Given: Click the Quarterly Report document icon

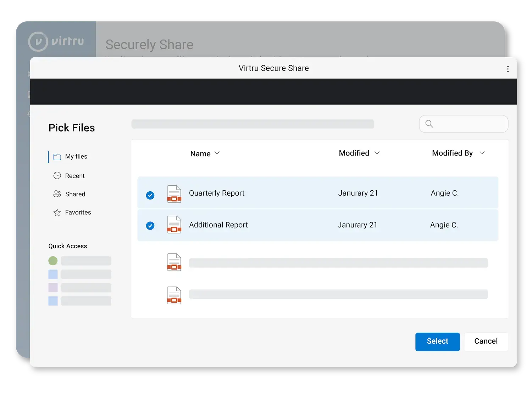Looking at the screenshot, I should (174, 194).
